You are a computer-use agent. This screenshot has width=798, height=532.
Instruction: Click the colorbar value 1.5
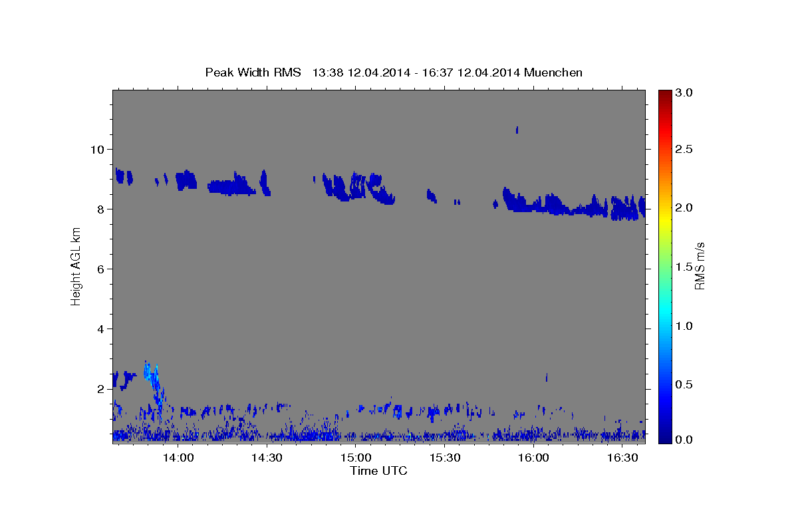686,267
